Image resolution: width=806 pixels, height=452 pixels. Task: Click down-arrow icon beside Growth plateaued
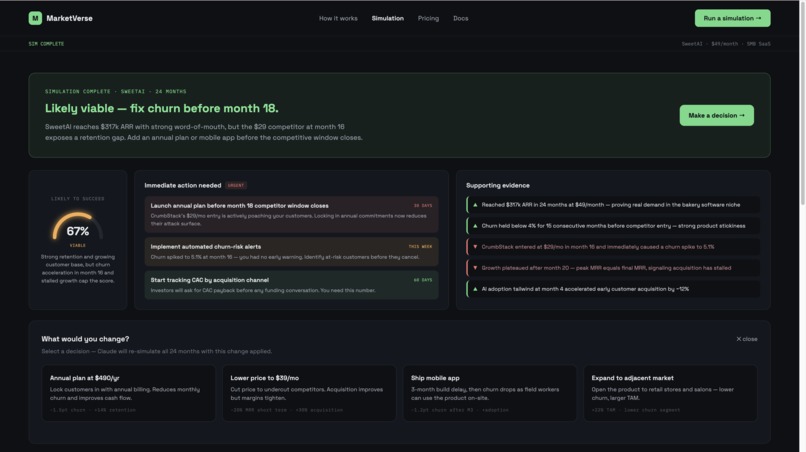coord(475,268)
